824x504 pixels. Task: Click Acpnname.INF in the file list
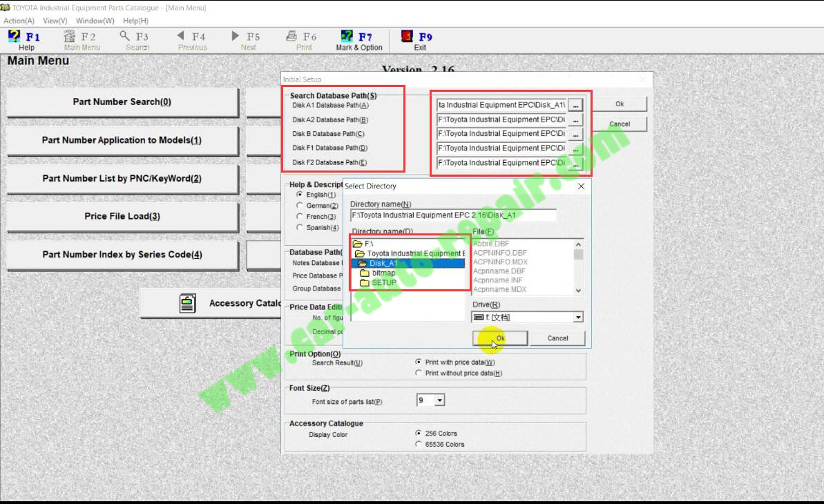498,280
